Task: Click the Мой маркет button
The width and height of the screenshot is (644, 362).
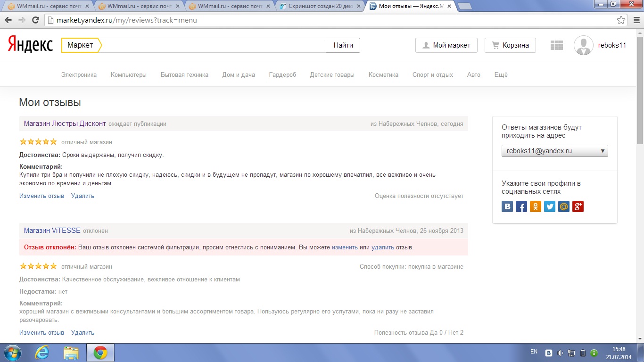Action: [446, 45]
